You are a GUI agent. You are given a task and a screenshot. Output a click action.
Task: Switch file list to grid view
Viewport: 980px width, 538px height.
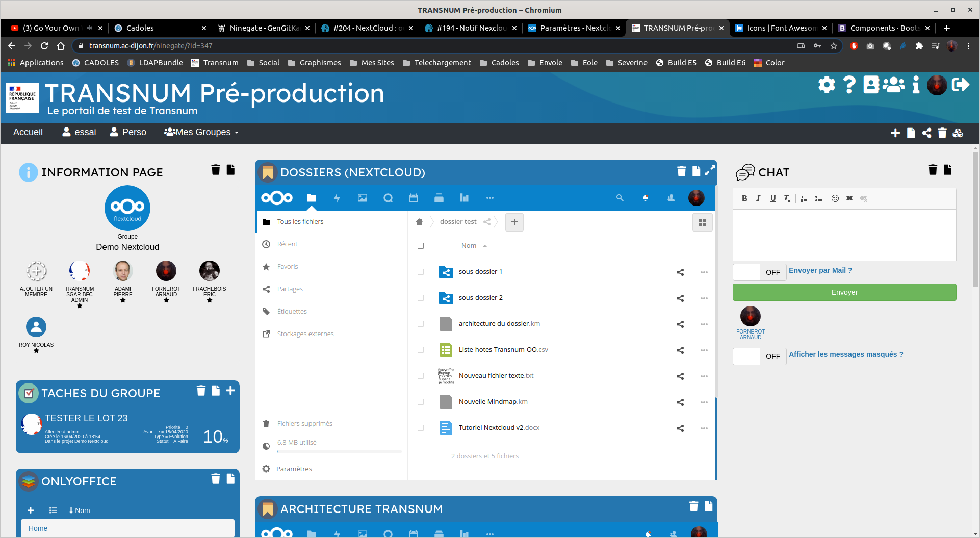702,222
